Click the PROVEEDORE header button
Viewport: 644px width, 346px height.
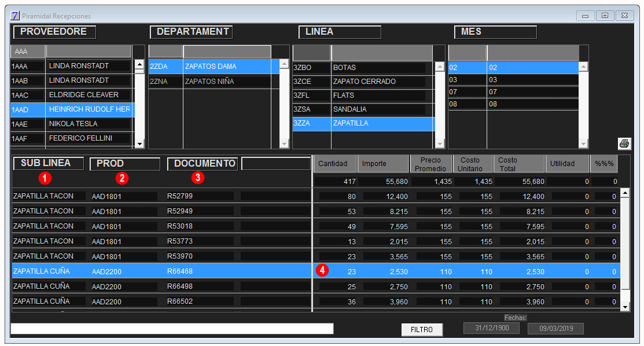click(x=54, y=32)
